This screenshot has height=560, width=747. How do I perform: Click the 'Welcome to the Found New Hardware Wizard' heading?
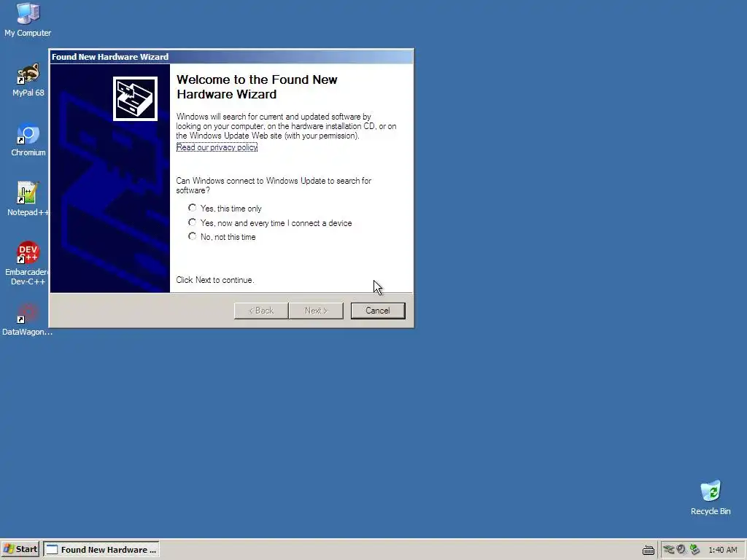click(x=257, y=87)
